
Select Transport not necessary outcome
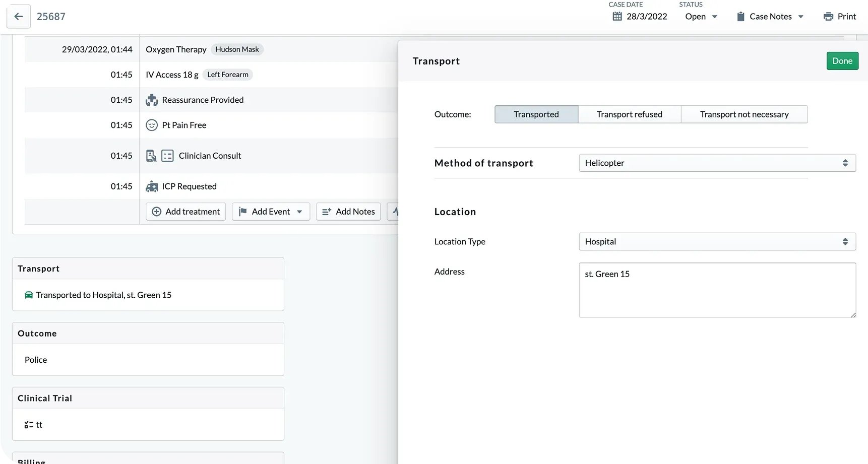pos(744,114)
